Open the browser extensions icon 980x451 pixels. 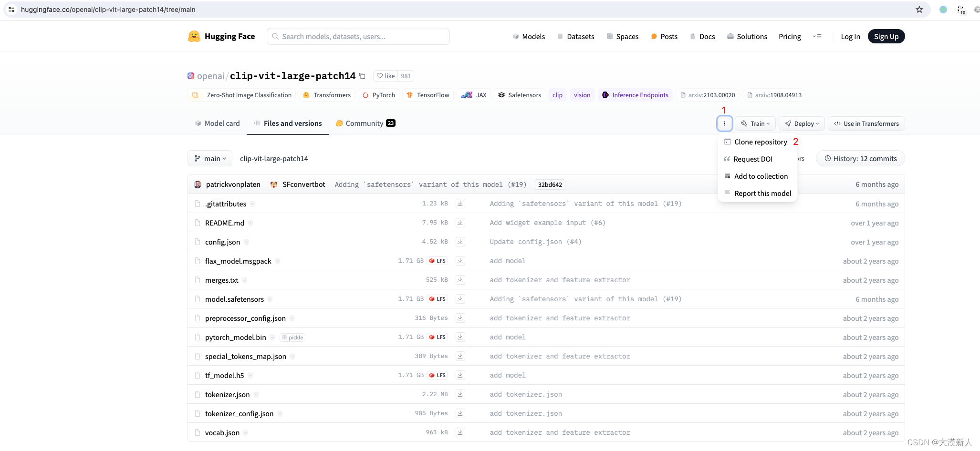[961, 10]
